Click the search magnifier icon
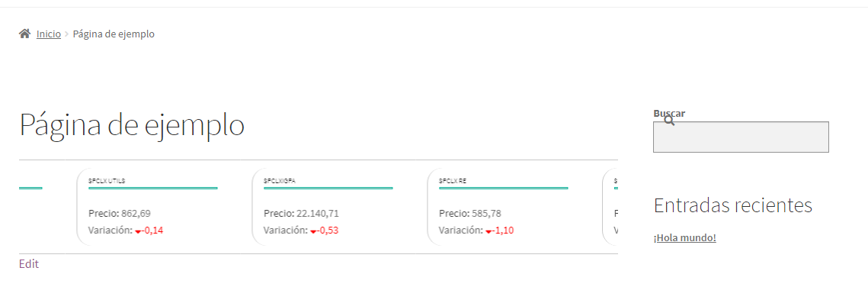 pyautogui.click(x=669, y=121)
